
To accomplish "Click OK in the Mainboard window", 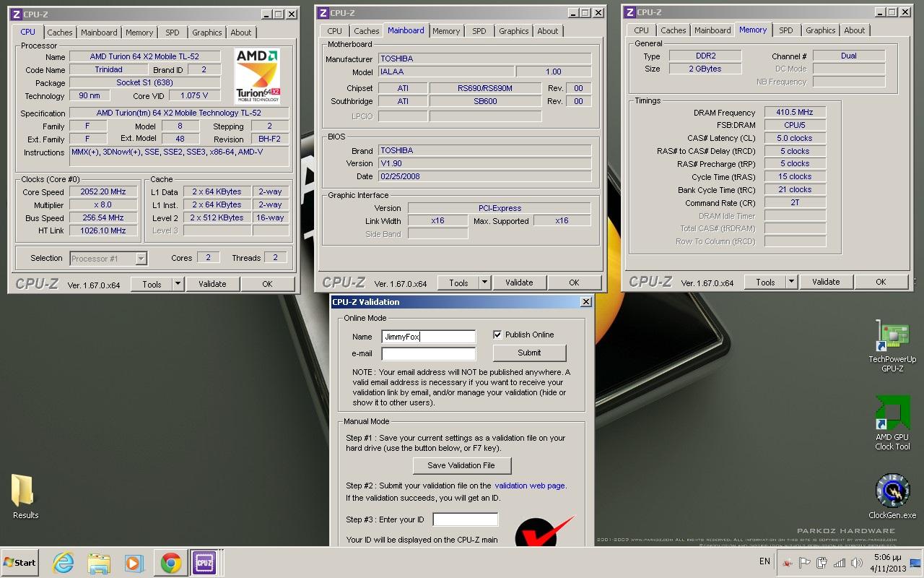I will pos(574,282).
